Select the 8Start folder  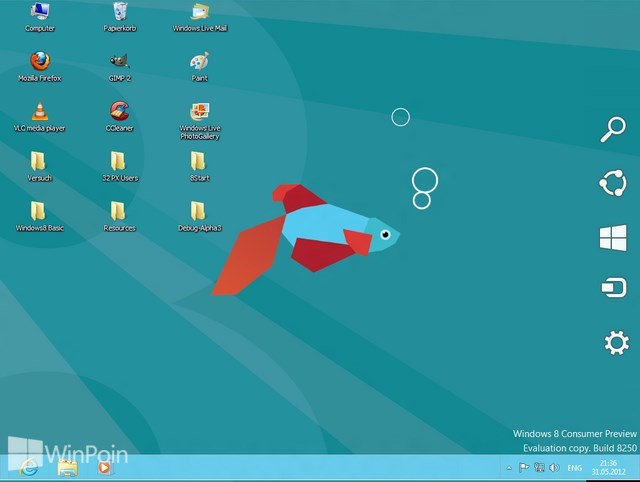point(200,167)
